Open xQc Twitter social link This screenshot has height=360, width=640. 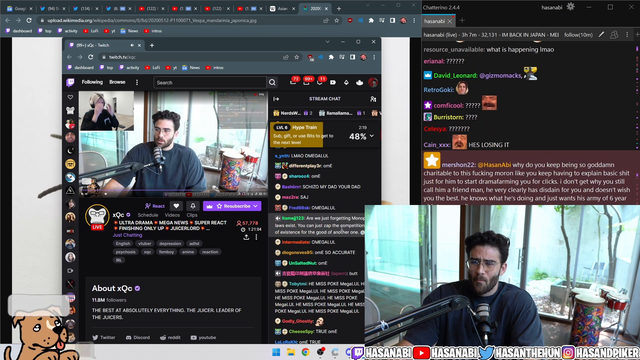point(104,338)
